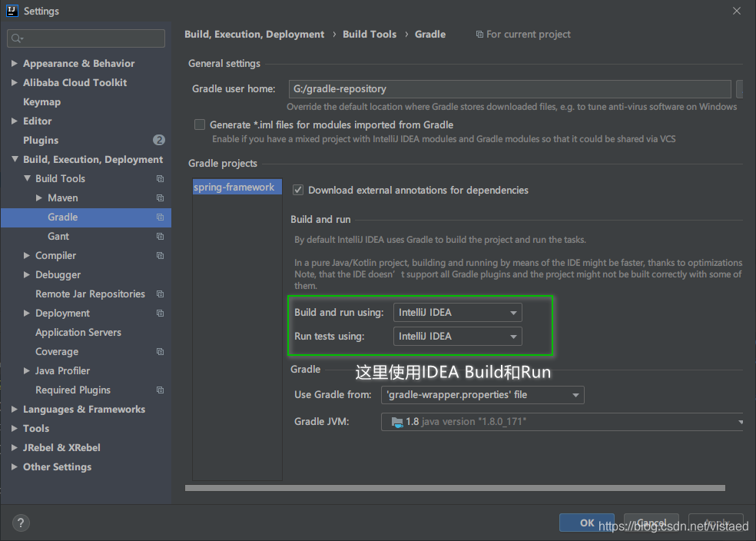Image resolution: width=756 pixels, height=541 pixels.
Task: Click project-level icon next to Deployment
Action: pyautogui.click(x=160, y=314)
